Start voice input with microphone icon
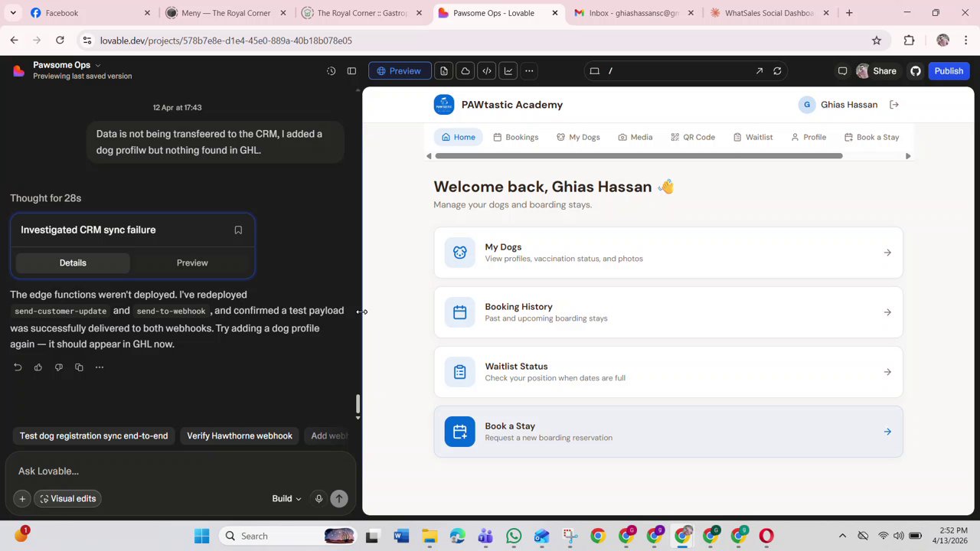Screen dimensions: 980x551 point(318,499)
